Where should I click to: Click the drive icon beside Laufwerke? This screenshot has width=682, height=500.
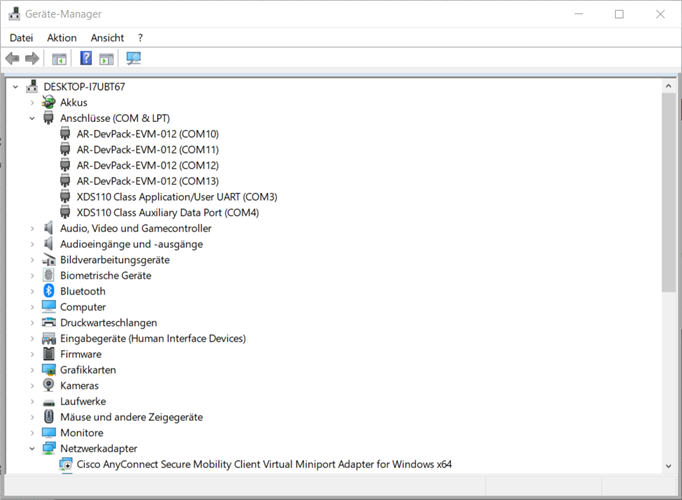click(x=49, y=402)
